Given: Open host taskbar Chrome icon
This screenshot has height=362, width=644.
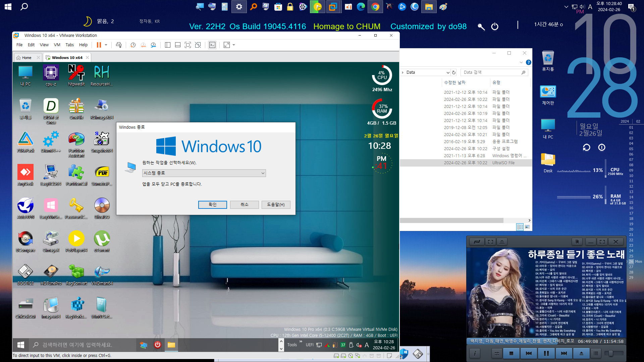Looking at the screenshot, I should click(375, 7).
